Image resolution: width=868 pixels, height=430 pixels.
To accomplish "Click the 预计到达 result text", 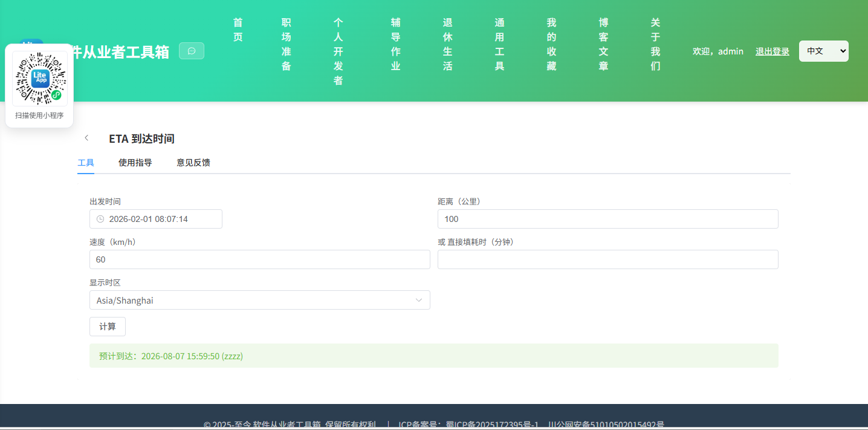I will point(171,356).
